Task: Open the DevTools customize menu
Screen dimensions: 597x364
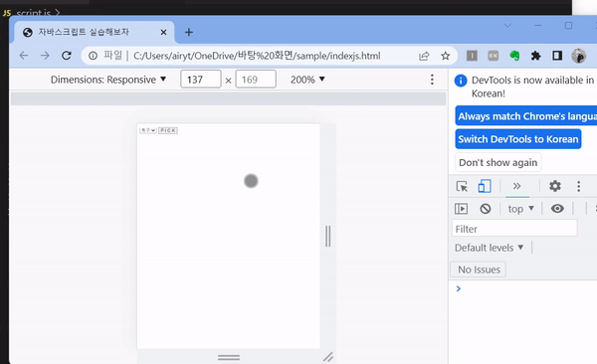Action: coord(578,186)
